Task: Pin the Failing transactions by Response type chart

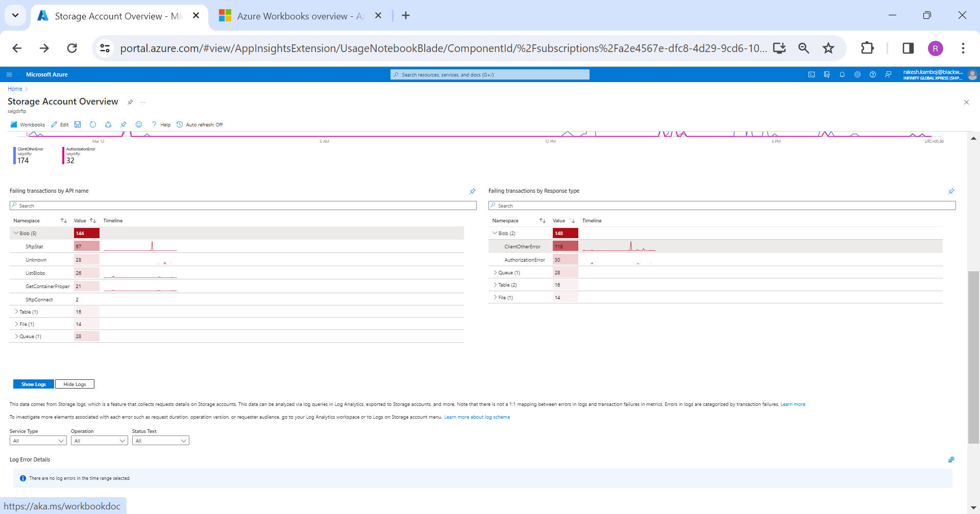Action: [951, 191]
